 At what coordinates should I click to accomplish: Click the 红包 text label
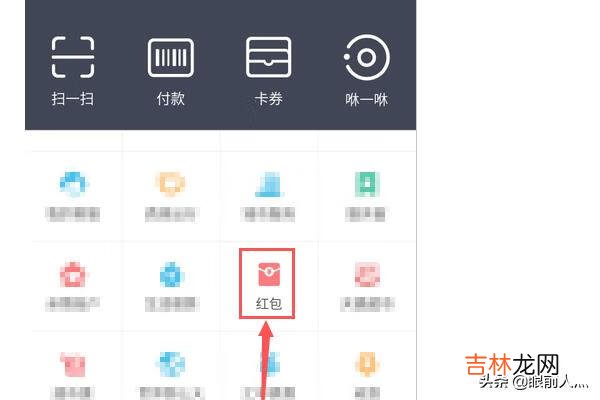(x=269, y=304)
